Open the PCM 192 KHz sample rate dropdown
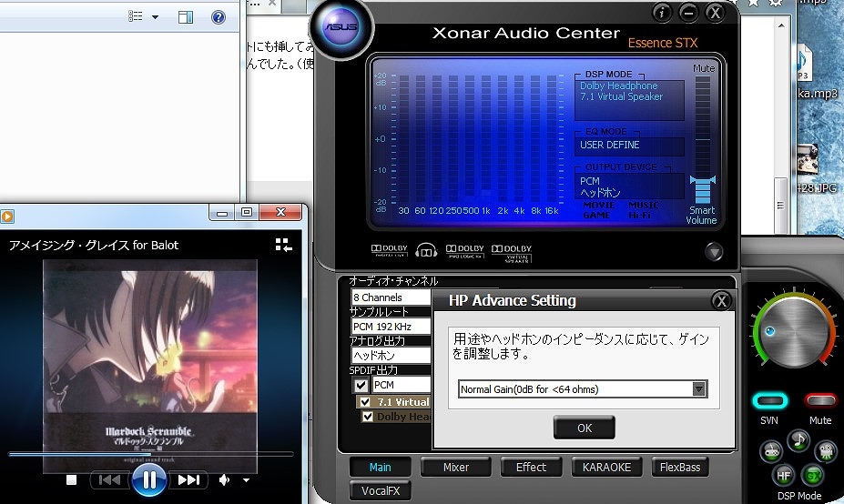844x504 pixels. pos(391,327)
